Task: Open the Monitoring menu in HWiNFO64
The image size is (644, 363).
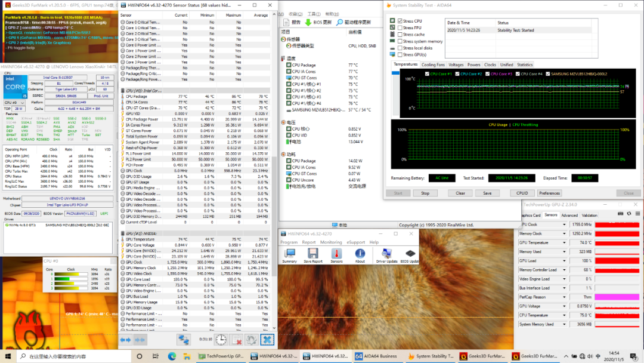Action: click(x=331, y=242)
